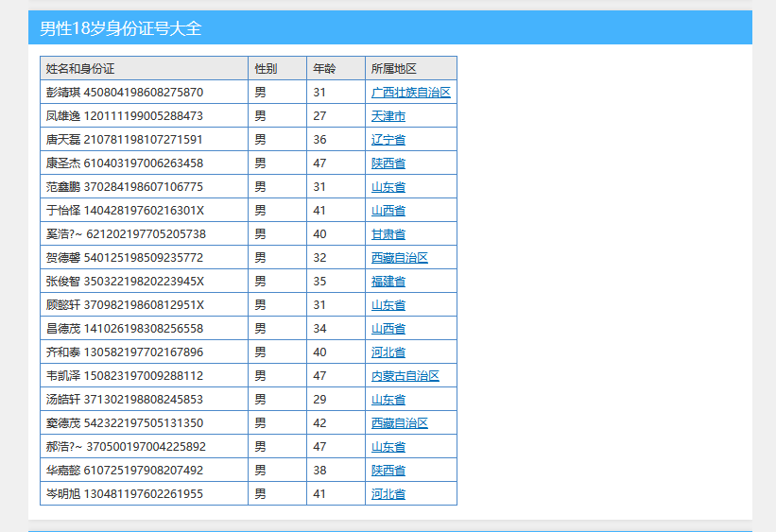Click the 年龄 column header
This screenshot has height=532, width=776.
(x=336, y=68)
